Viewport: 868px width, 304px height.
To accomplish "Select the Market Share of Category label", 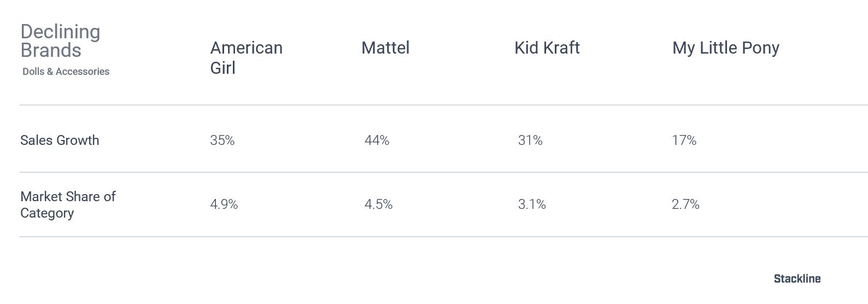I will (68, 204).
